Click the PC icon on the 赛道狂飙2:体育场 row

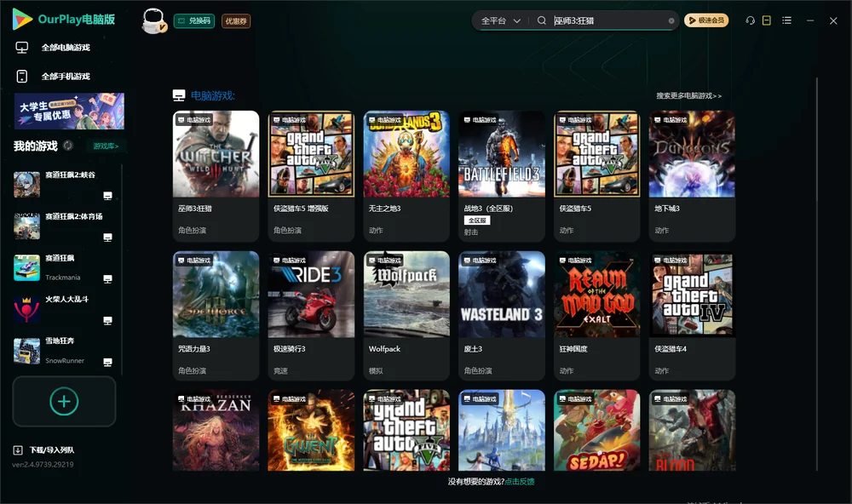[x=107, y=238]
